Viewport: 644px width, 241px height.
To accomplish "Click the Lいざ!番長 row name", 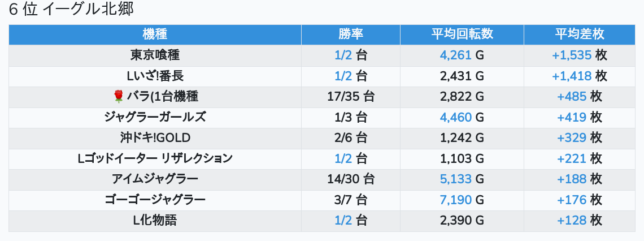I will tap(155, 76).
